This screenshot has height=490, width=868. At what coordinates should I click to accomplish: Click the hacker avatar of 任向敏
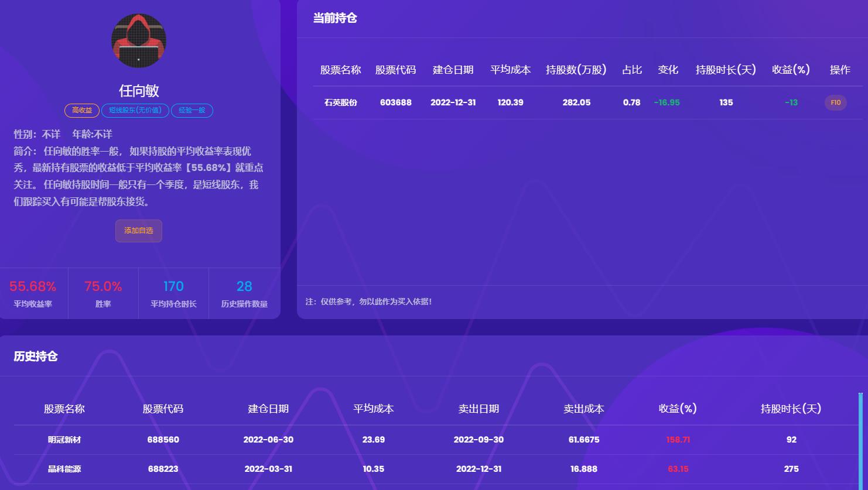coord(138,40)
